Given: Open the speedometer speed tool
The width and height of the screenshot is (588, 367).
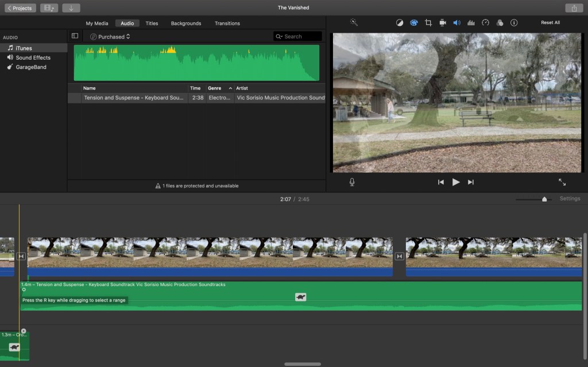Looking at the screenshot, I should click(x=485, y=23).
